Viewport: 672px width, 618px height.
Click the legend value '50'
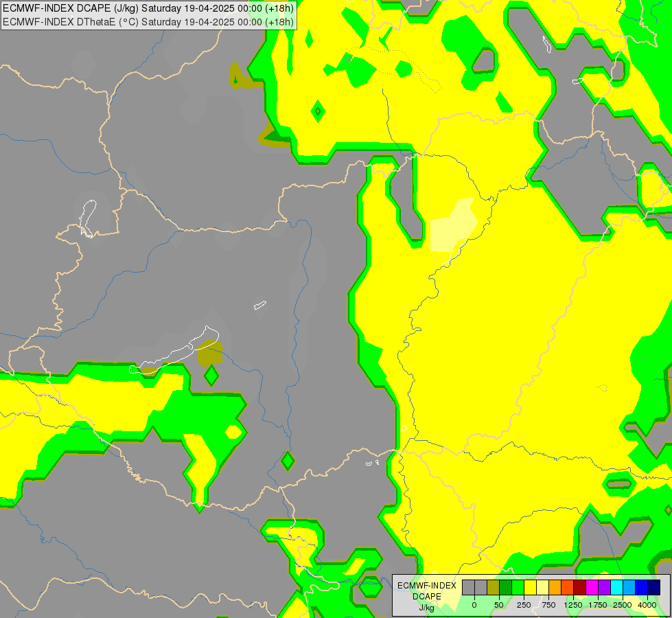pyautogui.click(x=499, y=605)
